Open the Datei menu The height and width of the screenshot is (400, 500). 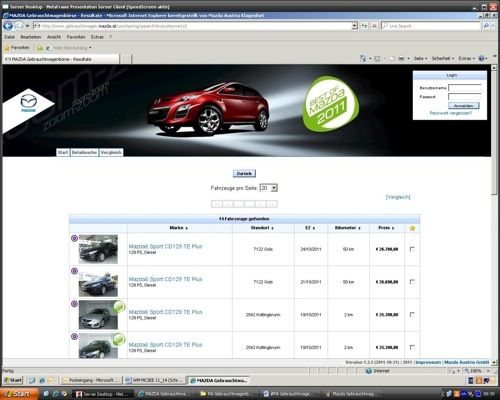(x=10, y=37)
